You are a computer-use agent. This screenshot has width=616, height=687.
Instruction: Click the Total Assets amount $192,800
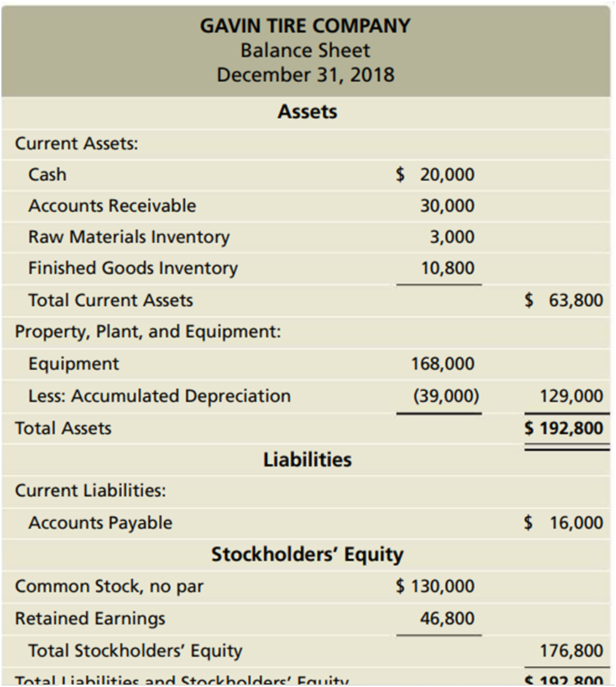click(563, 429)
